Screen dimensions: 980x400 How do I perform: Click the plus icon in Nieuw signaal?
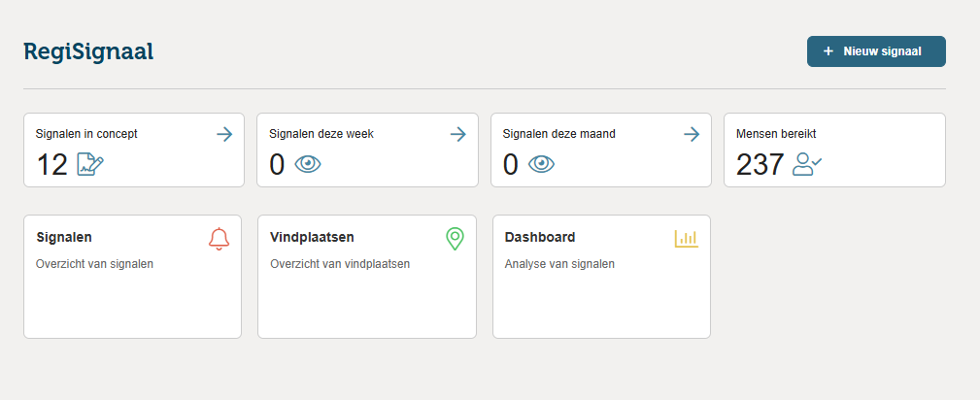828,51
